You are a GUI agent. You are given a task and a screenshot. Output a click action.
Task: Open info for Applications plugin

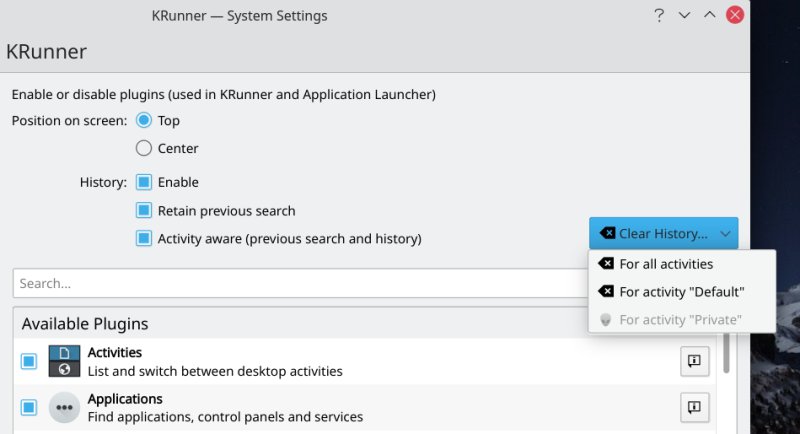(x=695, y=407)
